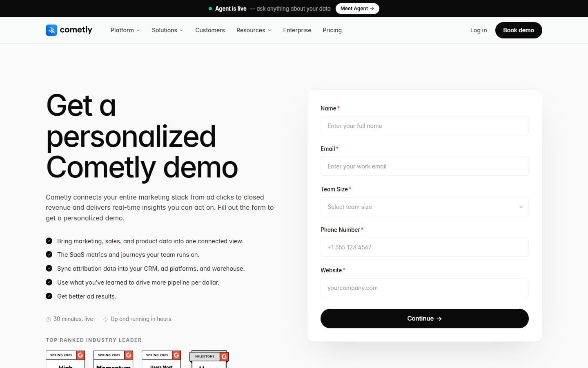Click checkmark icon beside Sync attribution data
Image resolution: width=588 pixels, height=368 pixels.
(49, 268)
